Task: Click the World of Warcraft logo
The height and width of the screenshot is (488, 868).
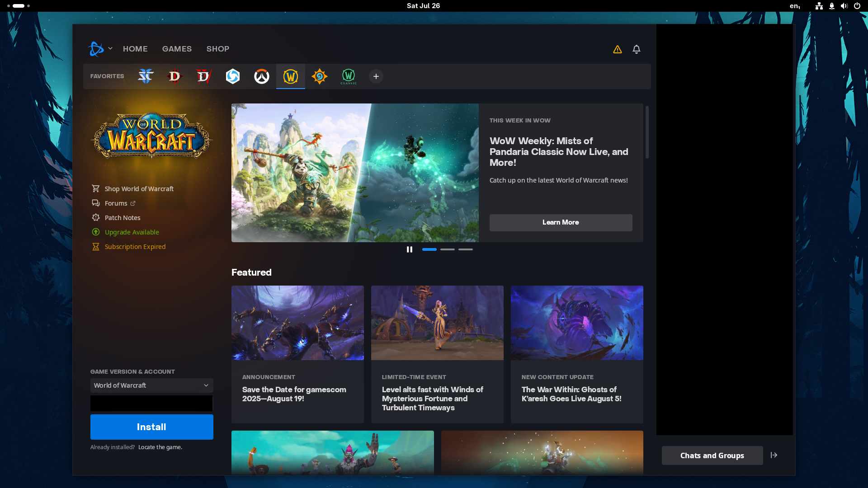Action: point(151,136)
